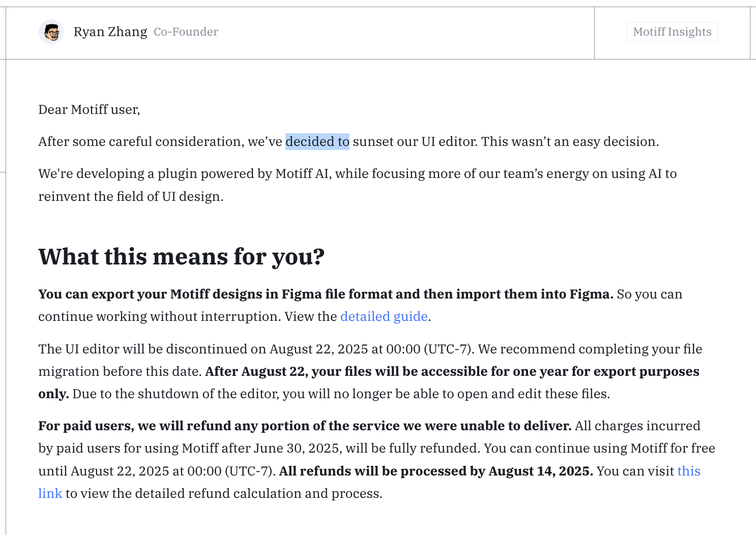Click the "Dear Motiff user," greeting
Viewport: 756px width, 535px height.
tap(89, 110)
